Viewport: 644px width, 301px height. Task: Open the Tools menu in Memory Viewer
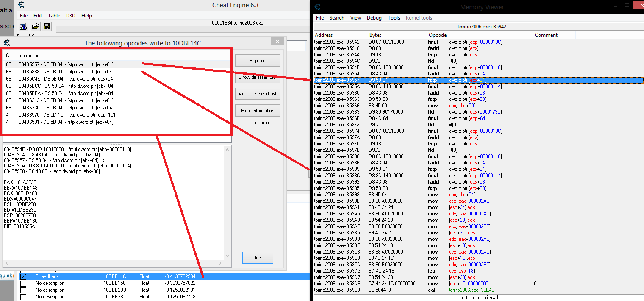pos(394,18)
